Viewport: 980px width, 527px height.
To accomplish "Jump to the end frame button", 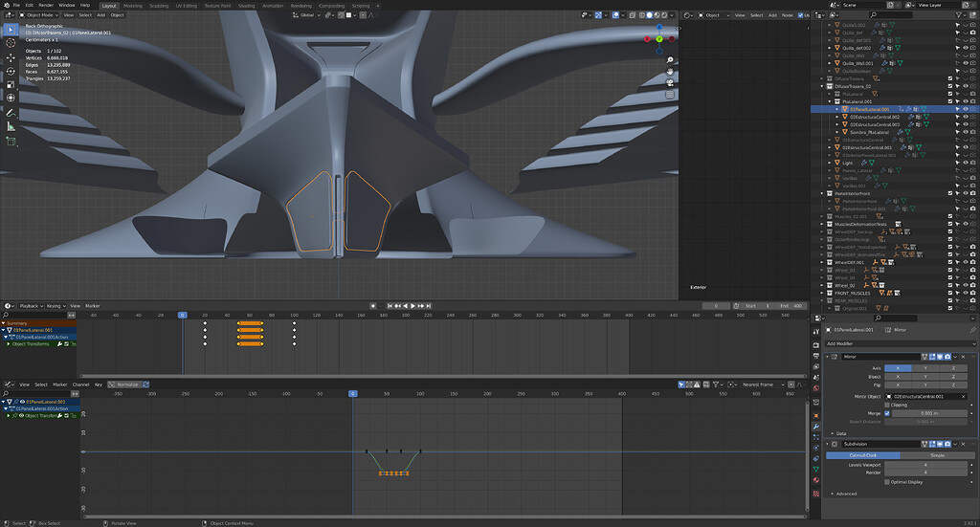I will (428, 306).
